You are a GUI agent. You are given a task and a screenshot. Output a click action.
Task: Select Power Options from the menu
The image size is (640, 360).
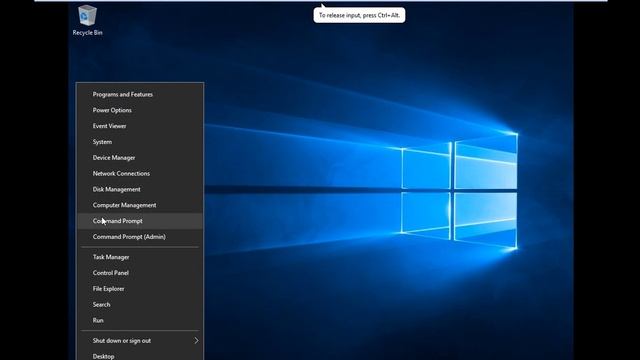click(140, 110)
